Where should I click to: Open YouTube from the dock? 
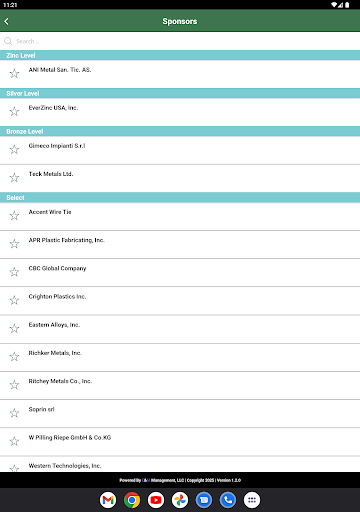coord(156,500)
